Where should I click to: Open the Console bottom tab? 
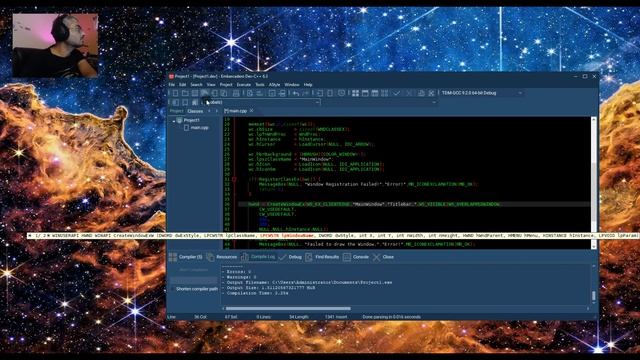(356, 257)
